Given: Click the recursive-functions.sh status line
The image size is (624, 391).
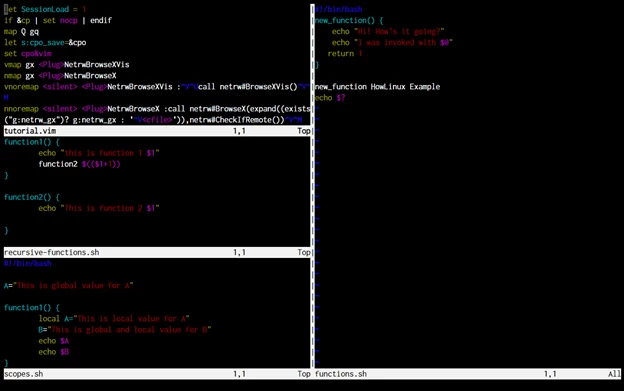Looking at the screenshot, I should pyautogui.click(x=157, y=252).
